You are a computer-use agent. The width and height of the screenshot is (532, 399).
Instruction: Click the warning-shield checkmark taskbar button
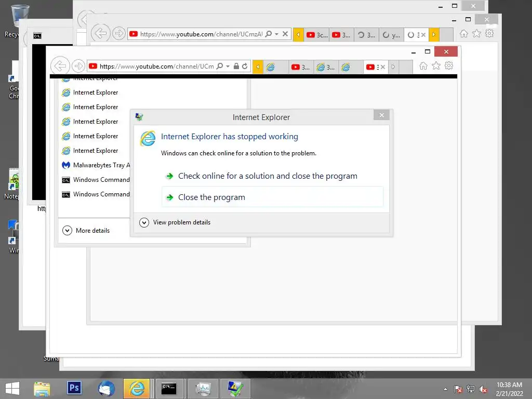(235, 389)
